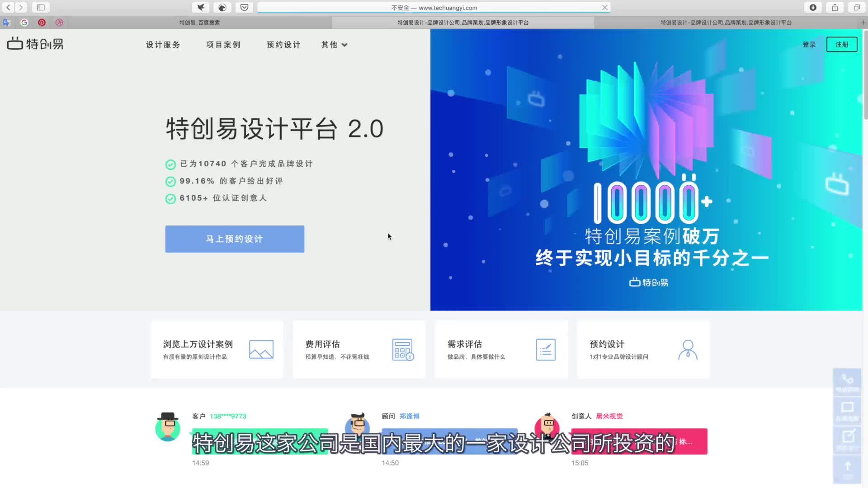Click the techuangyi.com address bar
The image size is (868, 488).
point(434,8)
